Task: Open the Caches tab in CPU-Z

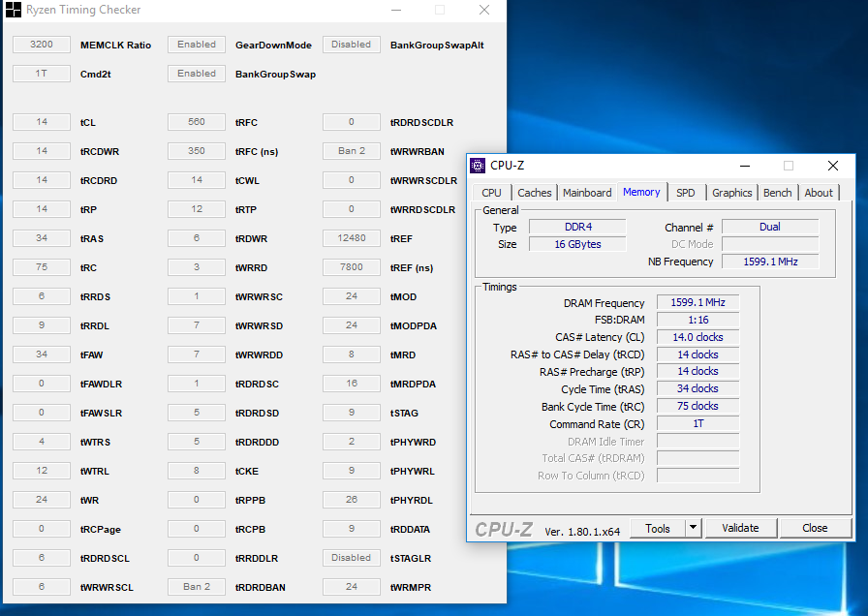Action: coord(534,193)
